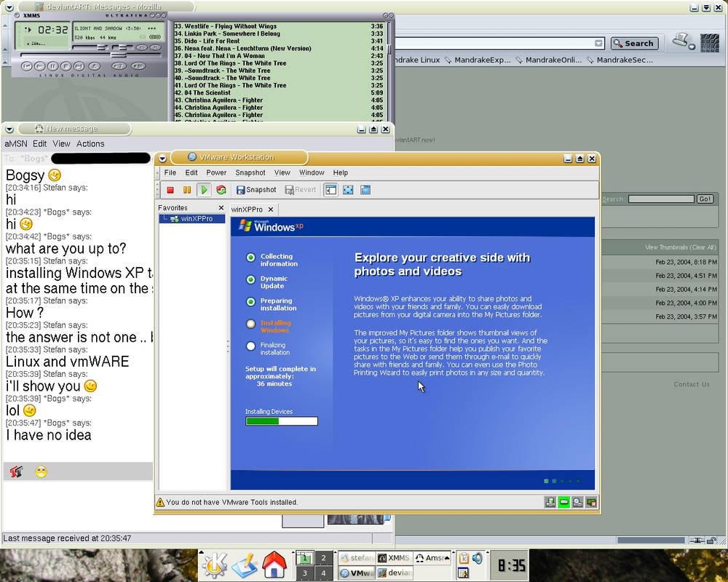Adjust the XMMS volume slider
The width and height of the screenshot is (728, 582).
[90, 47]
